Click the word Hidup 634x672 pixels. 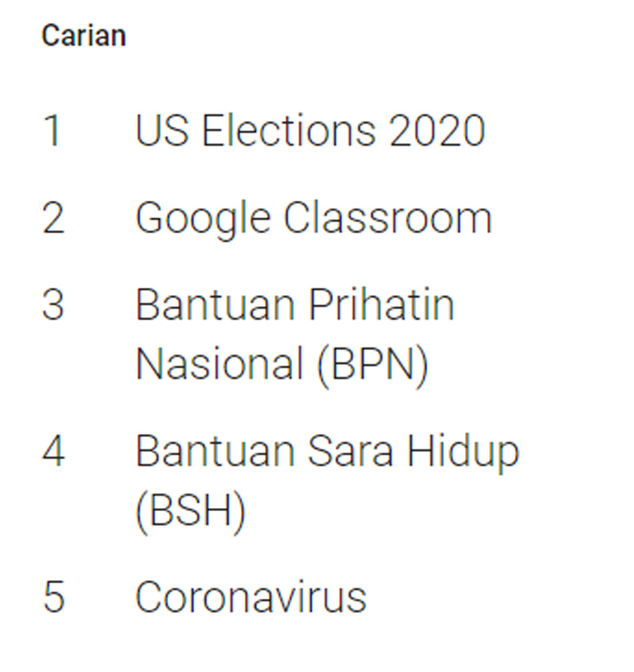(x=463, y=452)
